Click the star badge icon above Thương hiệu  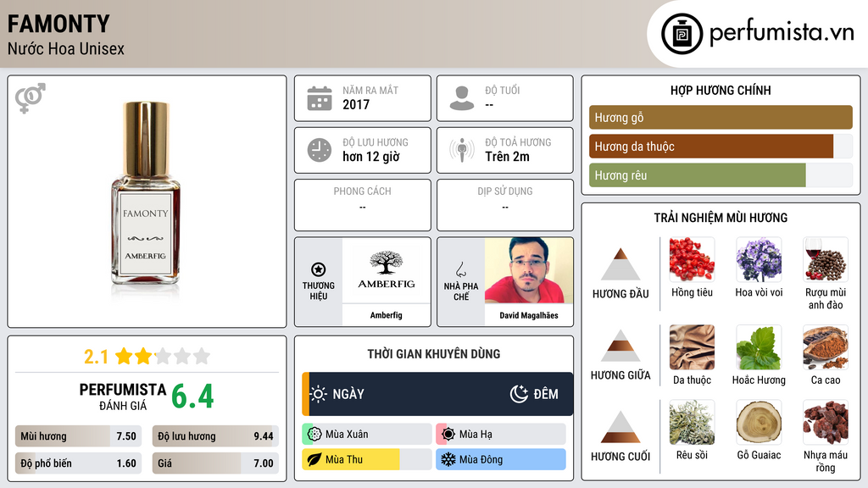pyautogui.click(x=319, y=269)
